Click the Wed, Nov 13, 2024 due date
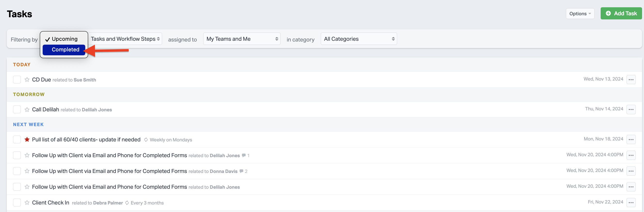This screenshot has height=212, width=644. [603, 79]
